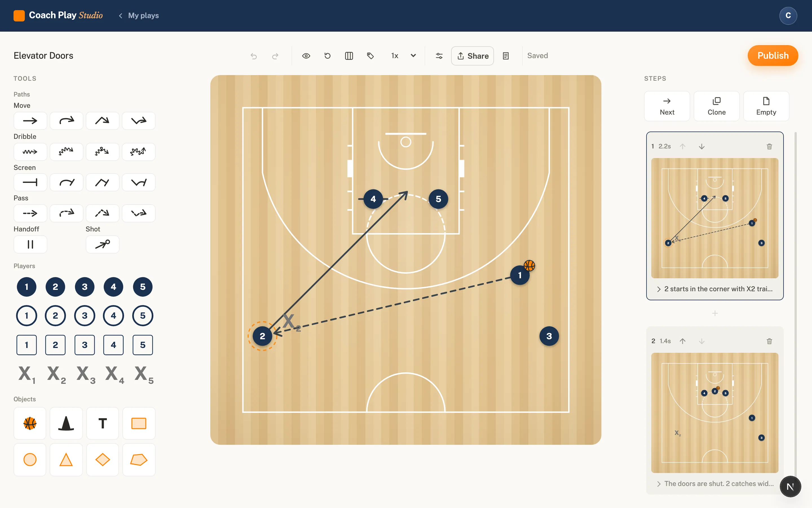Pick the circle shape object
The height and width of the screenshot is (508, 812).
(30, 460)
